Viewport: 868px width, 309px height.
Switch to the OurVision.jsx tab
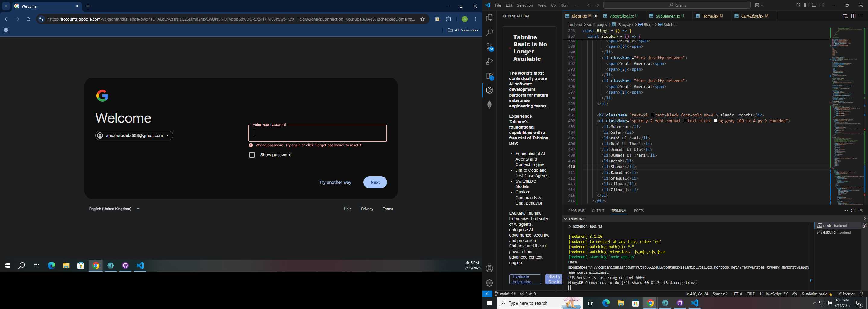pyautogui.click(x=754, y=16)
